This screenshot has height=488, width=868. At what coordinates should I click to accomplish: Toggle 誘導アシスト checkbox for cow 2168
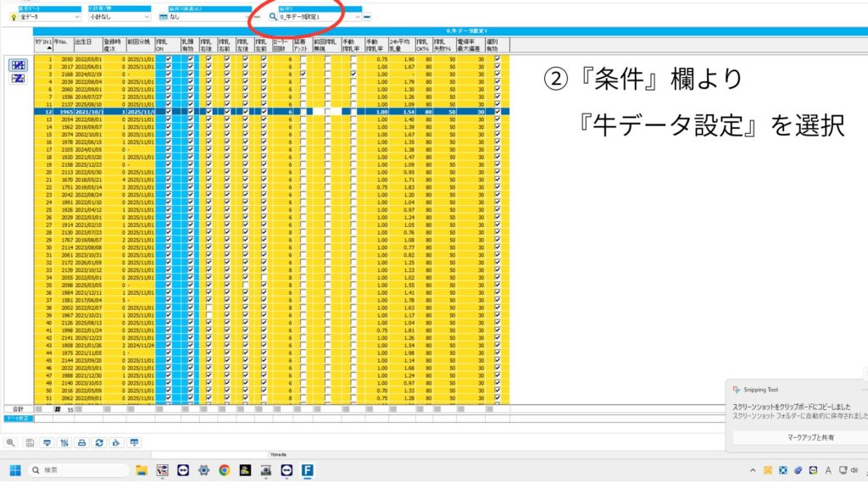pos(303,74)
